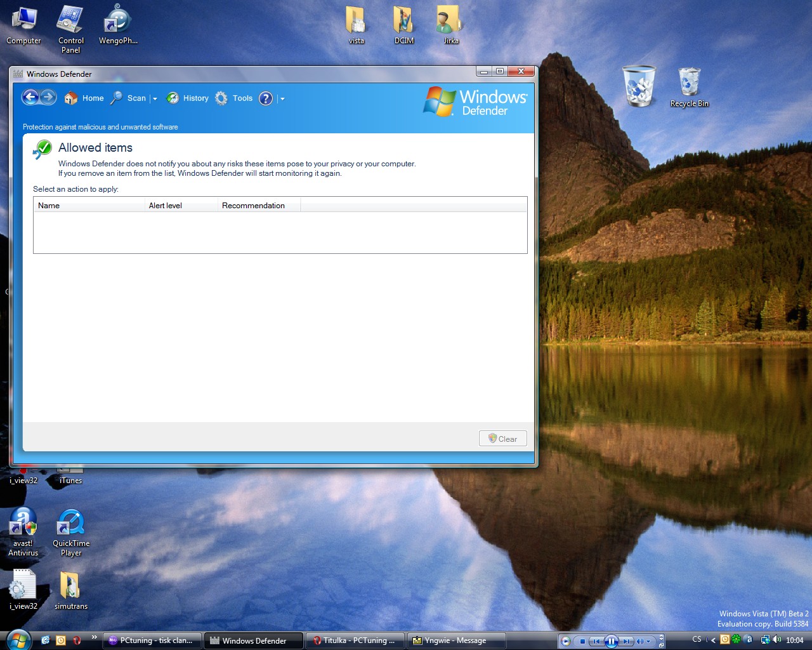Open the History page
This screenshot has height=650, width=812.
click(x=195, y=98)
